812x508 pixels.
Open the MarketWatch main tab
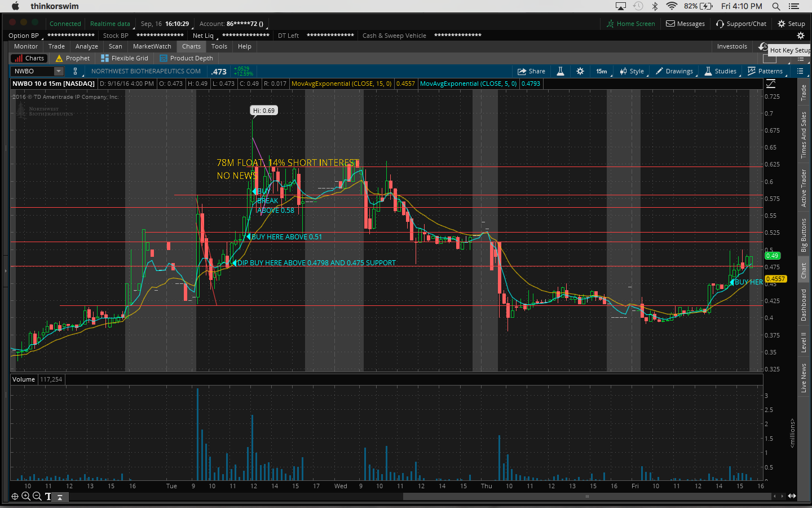[152, 46]
